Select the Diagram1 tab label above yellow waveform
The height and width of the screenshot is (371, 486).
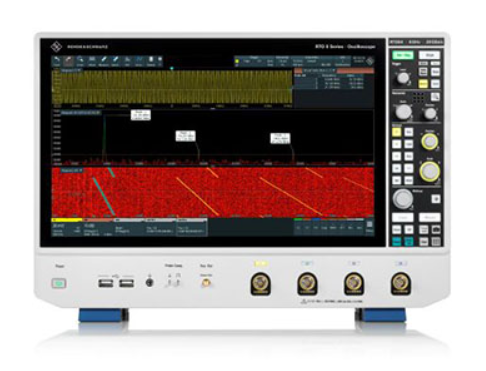coord(70,71)
